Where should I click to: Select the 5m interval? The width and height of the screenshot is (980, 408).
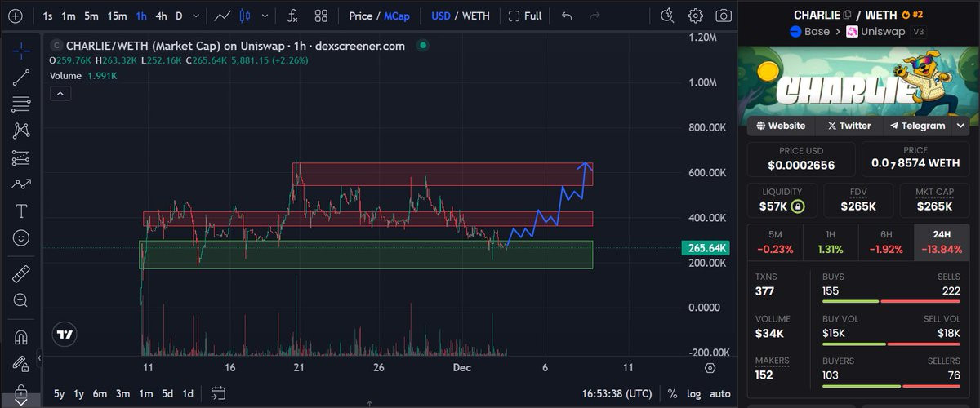coord(91,16)
